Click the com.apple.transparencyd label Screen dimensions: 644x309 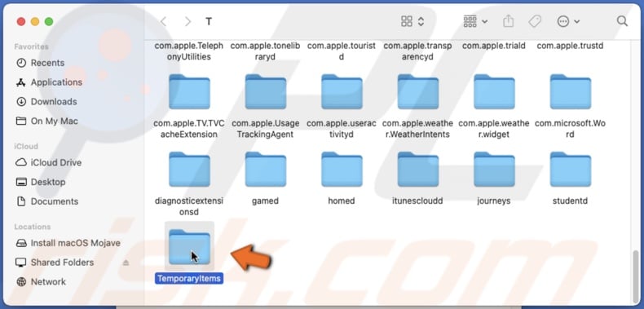click(417, 51)
